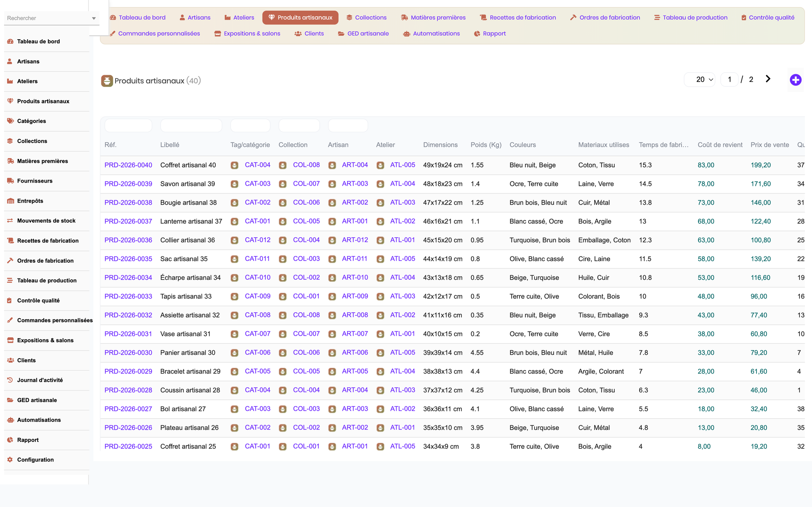Click the Matières premières truck icon in sidebar
Screen dimensions: 812x507
[11, 161]
